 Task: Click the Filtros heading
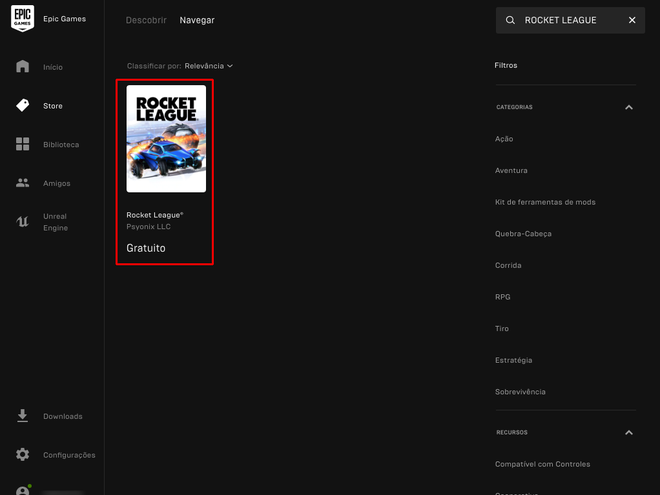[x=506, y=66]
